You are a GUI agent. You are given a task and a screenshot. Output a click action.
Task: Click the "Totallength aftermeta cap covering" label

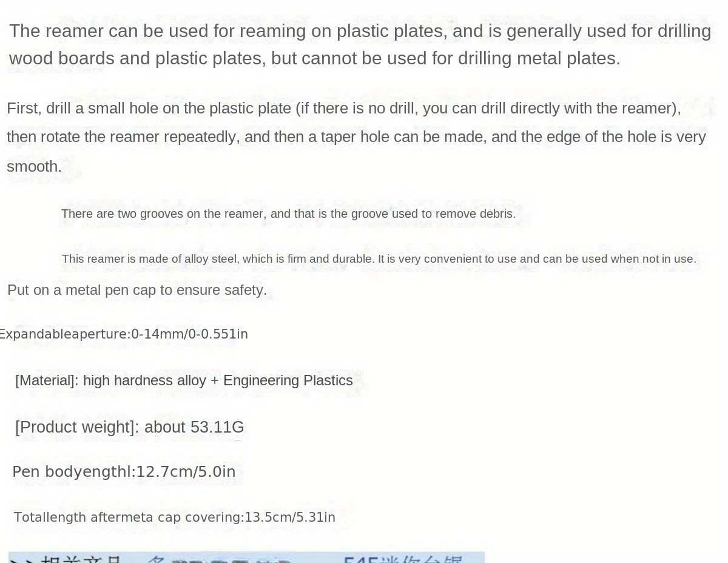coord(127,517)
